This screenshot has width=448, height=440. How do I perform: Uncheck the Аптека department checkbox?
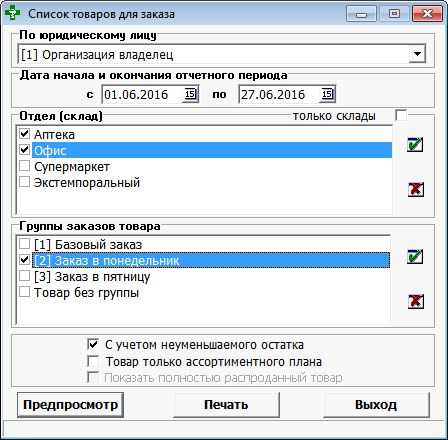(x=24, y=134)
